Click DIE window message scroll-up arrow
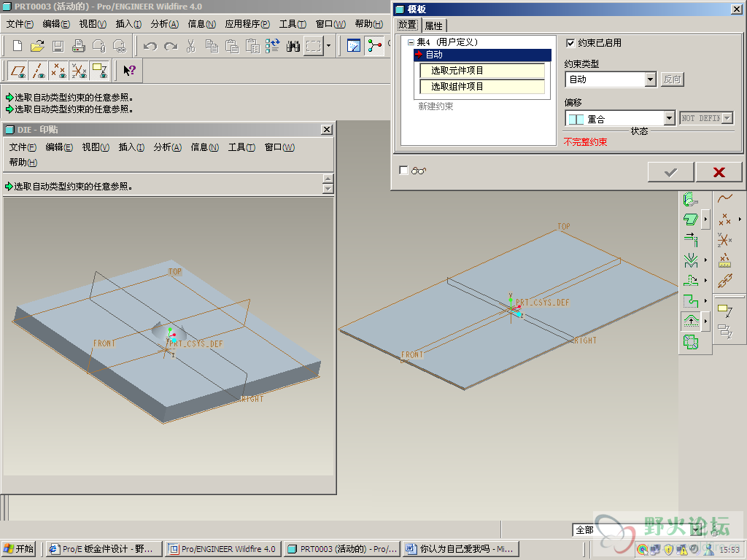The image size is (747, 560). (328, 179)
